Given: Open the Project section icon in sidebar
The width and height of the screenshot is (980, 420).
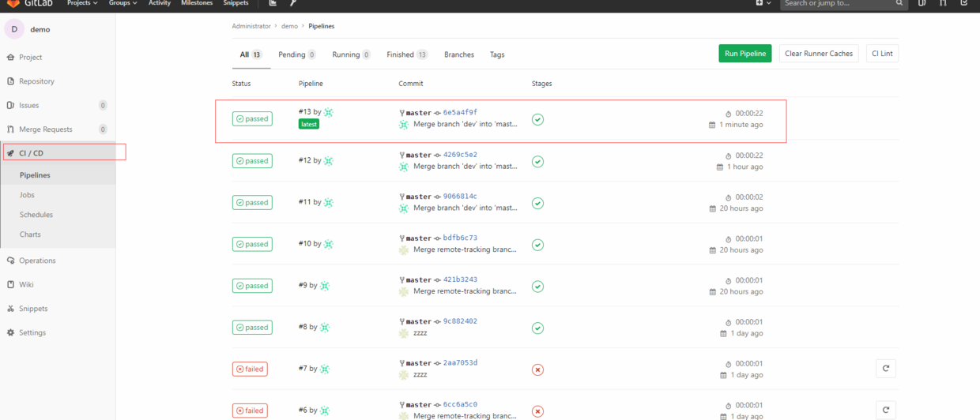Looking at the screenshot, I should 11,58.
